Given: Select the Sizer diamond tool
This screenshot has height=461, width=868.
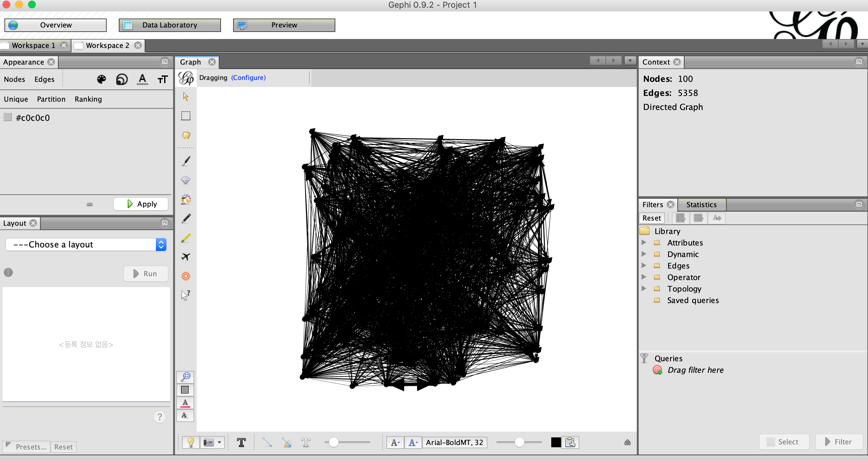Looking at the screenshot, I should [x=186, y=180].
